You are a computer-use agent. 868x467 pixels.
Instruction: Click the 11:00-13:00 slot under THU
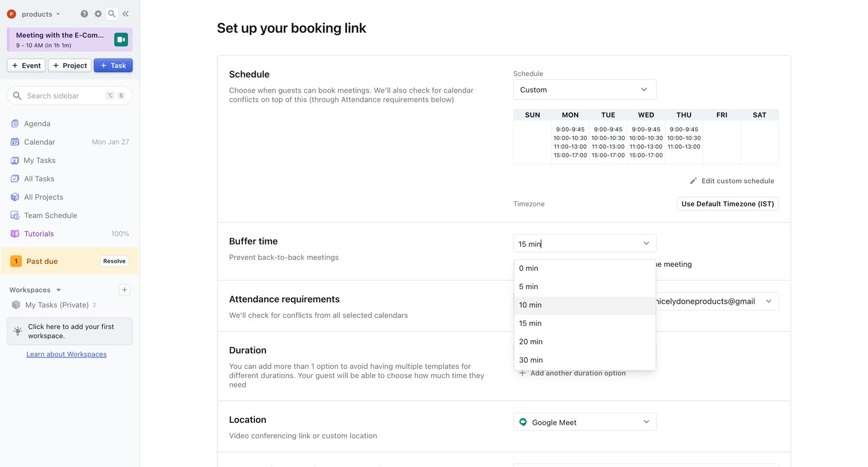coord(684,146)
